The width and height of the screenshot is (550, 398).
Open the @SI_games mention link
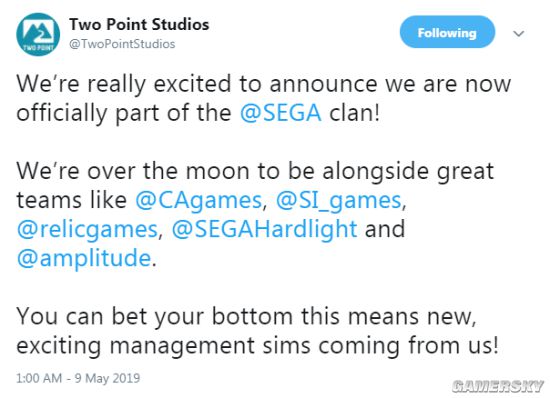tap(338, 200)
